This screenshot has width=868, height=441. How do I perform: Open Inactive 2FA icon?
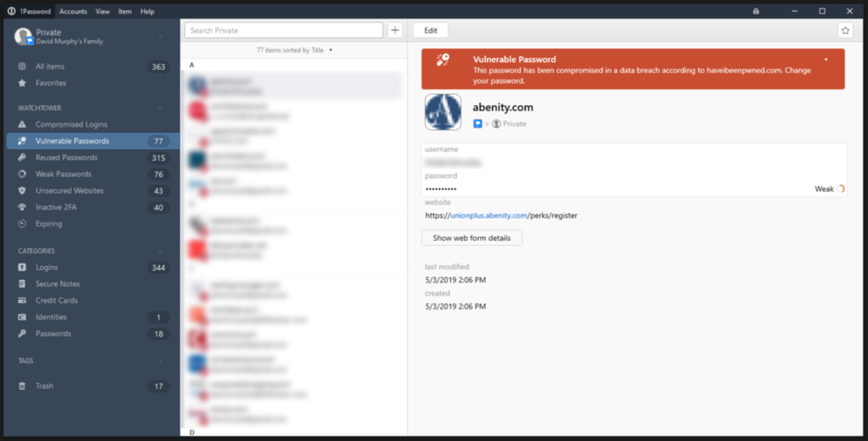click(x=22, y=207)
